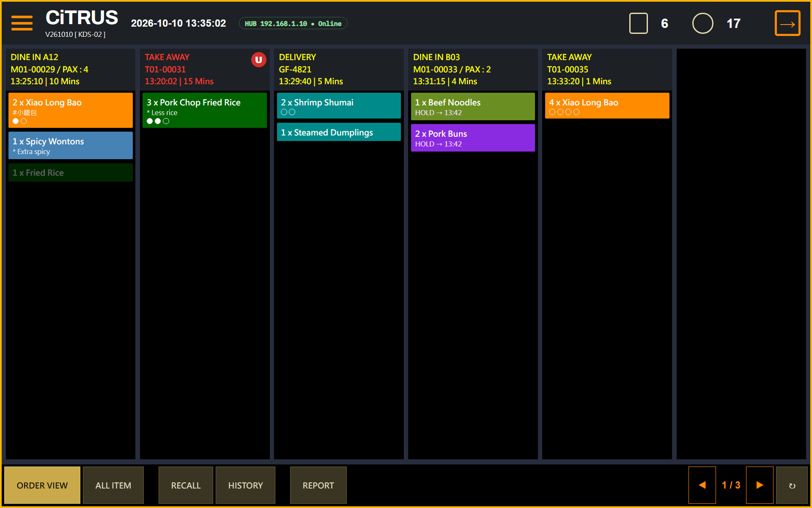Click DINE IN B03 order header
Viewport: 812px width, 508px height.
[x=473, y=69]
